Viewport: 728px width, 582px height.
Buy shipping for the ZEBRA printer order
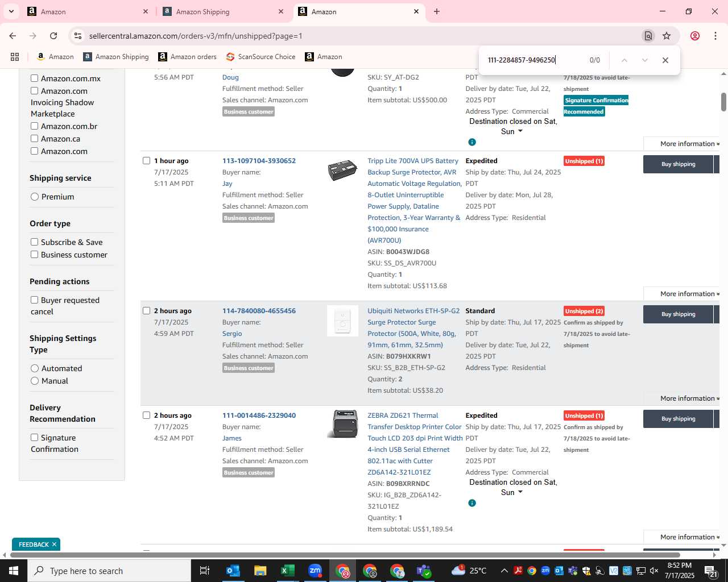(678, 419)
